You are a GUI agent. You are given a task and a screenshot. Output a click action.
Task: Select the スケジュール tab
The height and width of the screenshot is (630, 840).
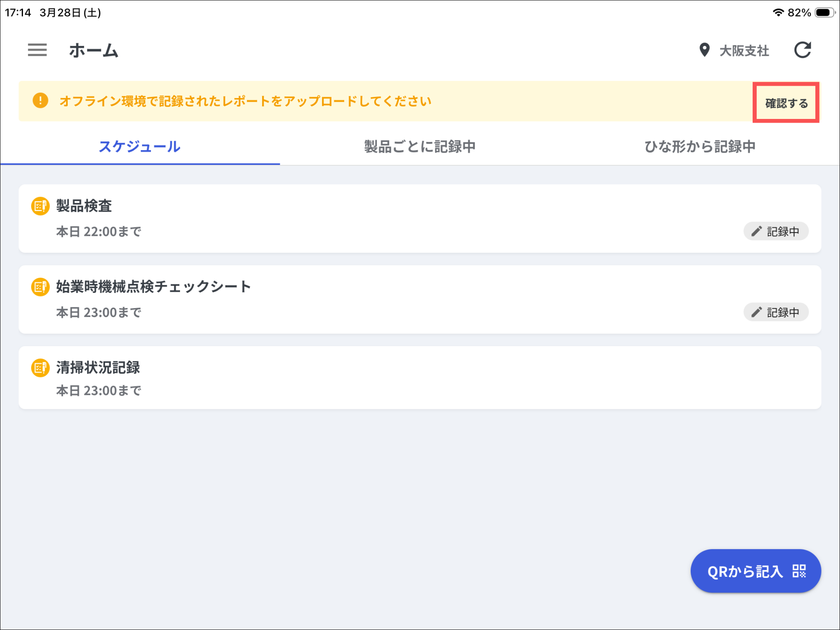[x=139, y=146]
